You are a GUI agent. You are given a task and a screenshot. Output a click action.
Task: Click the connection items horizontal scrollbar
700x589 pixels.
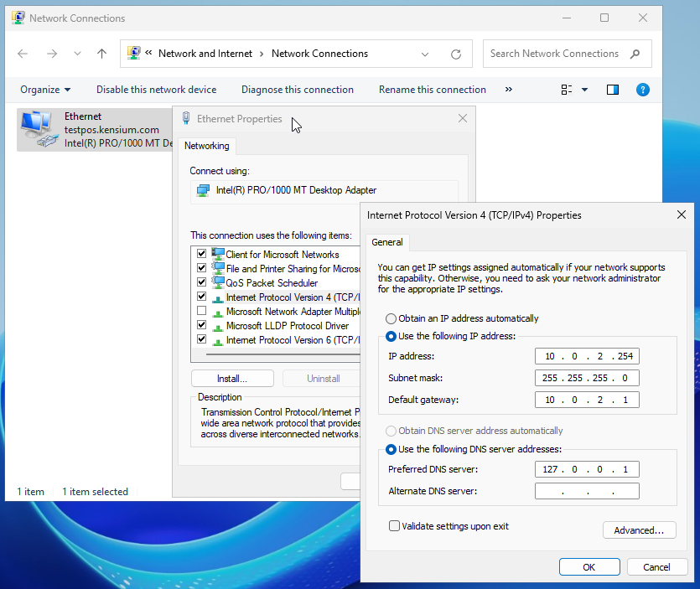click(x=283, y=354)
